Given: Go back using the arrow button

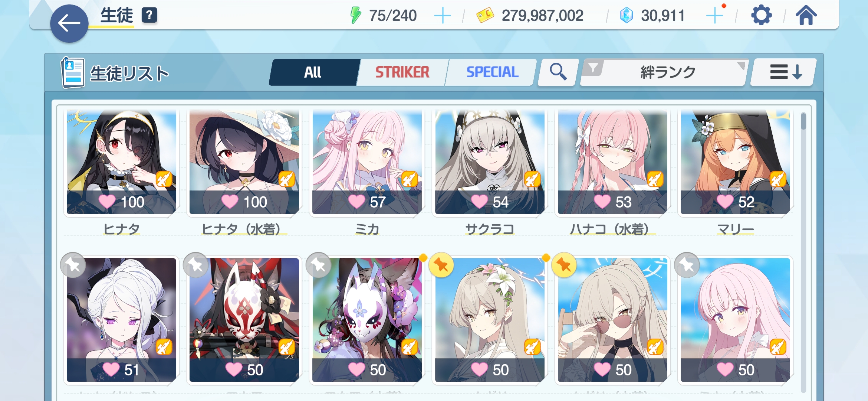Looking at the screenshot, I should click(x=69, y=23).
